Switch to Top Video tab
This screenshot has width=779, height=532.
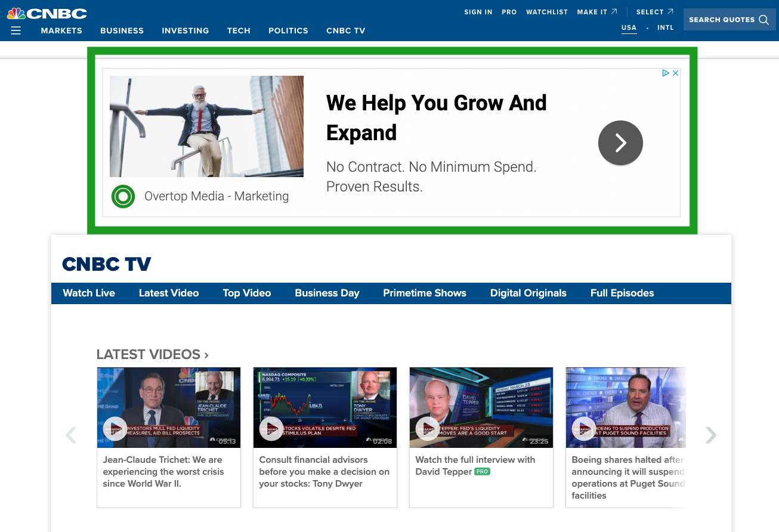click(247, 293)
